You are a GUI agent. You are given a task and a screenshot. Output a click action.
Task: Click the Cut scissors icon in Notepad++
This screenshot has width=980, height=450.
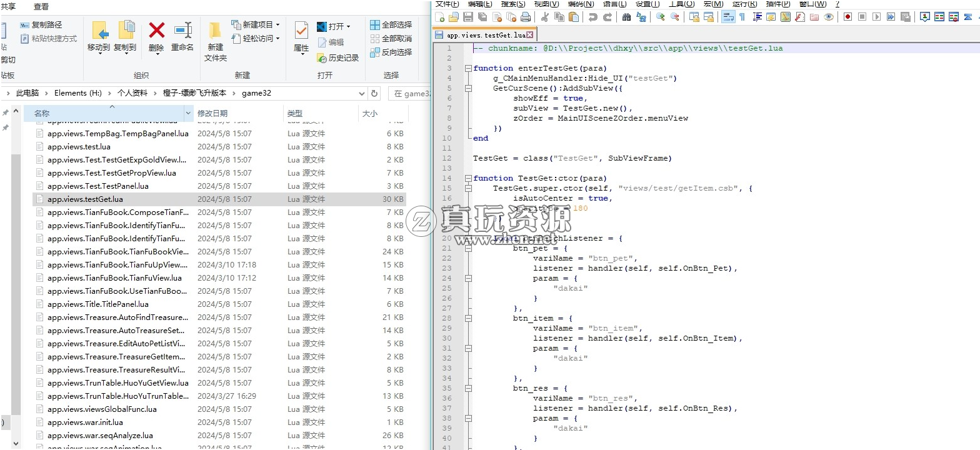coord(544,17)
